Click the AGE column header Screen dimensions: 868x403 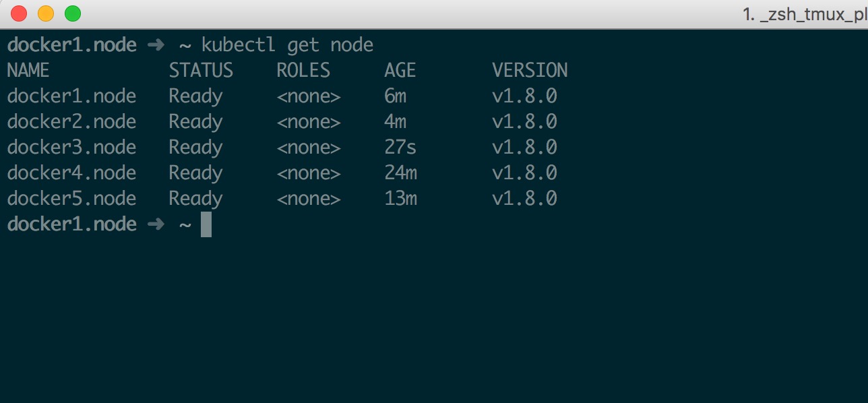(400, 71)
